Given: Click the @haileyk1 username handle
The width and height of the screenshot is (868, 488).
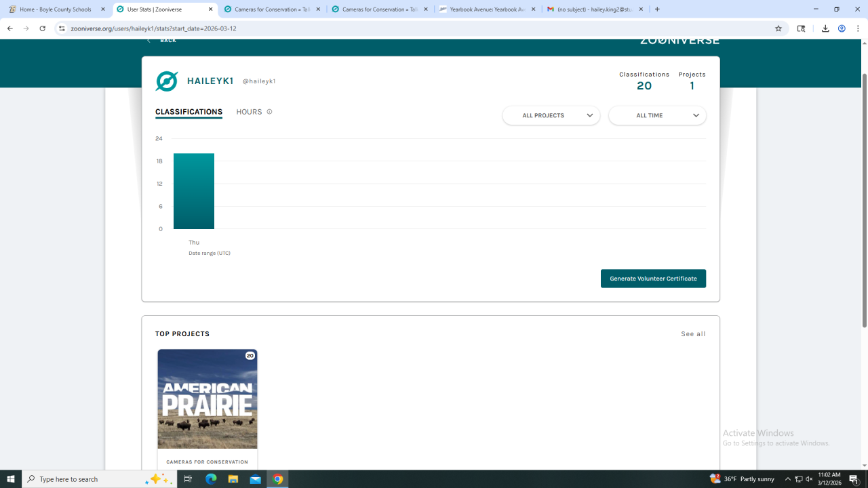Looking at the screenshot, I should (259, 81).
